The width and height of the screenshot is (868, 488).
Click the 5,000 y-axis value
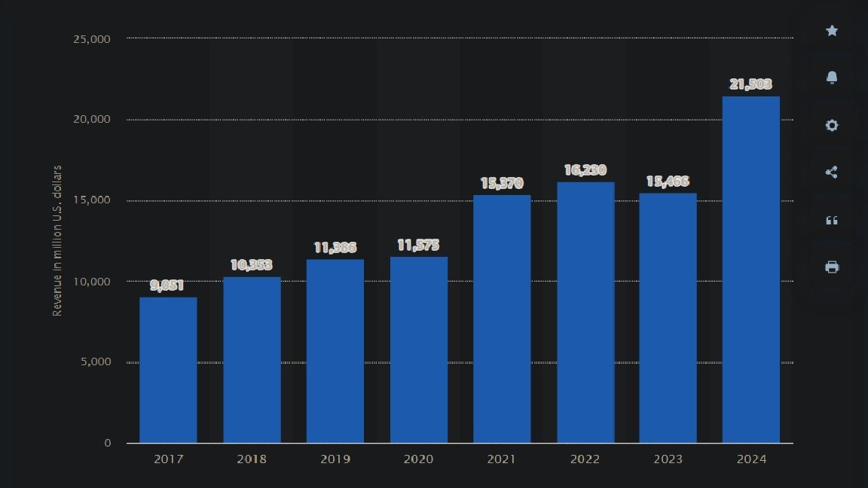point(96,361)
